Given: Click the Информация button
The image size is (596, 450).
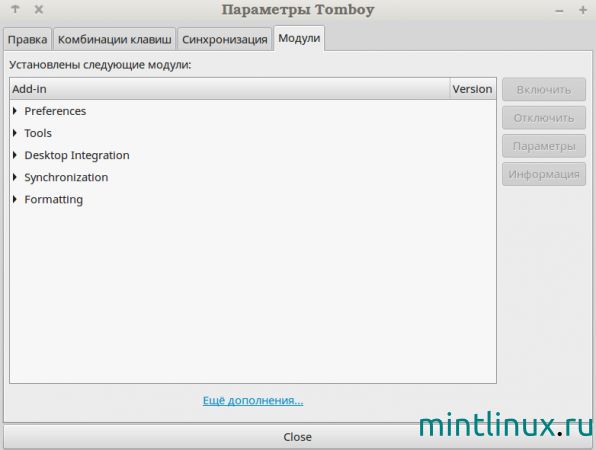Looking at the screenshot, I should click(544, 174).
